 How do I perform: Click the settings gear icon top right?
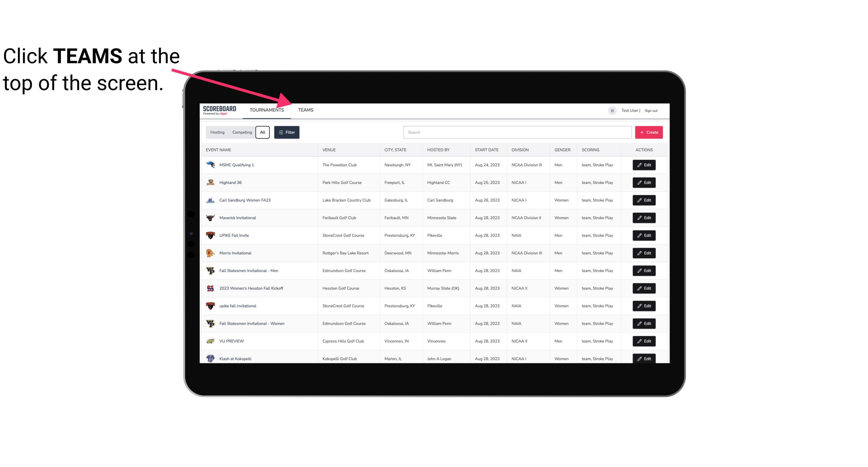[x=612, y=110]
